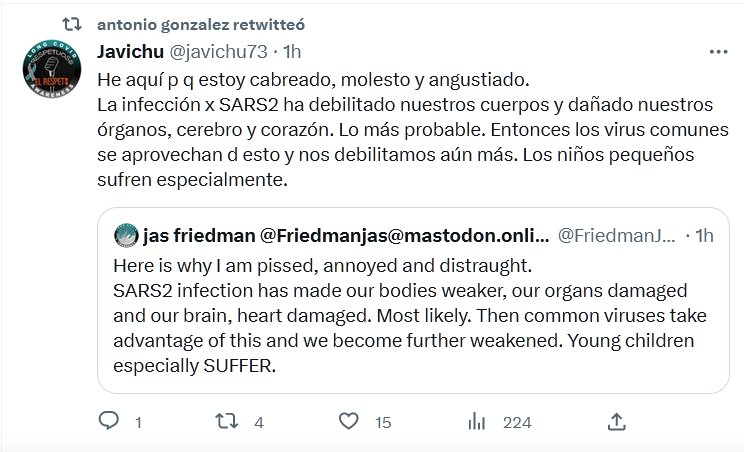
Task: Click the like count showing 15
Action: [382, 422]
